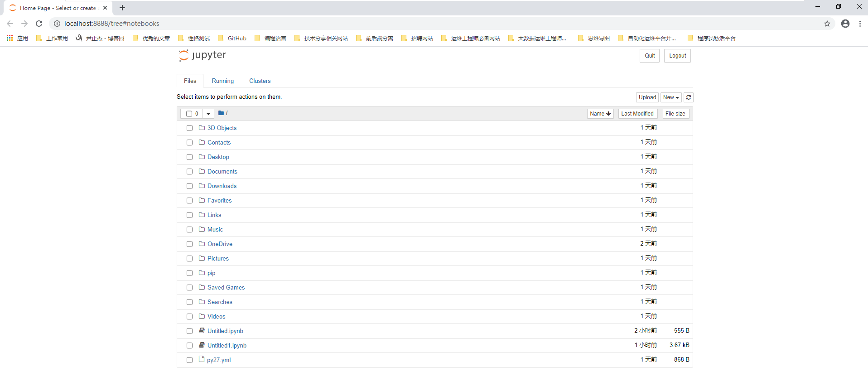The width and height of the screenshot is (868, 377).
Task: Click the notebook icon beside Untitled.ipynb
Action: (x=202, y=331)
